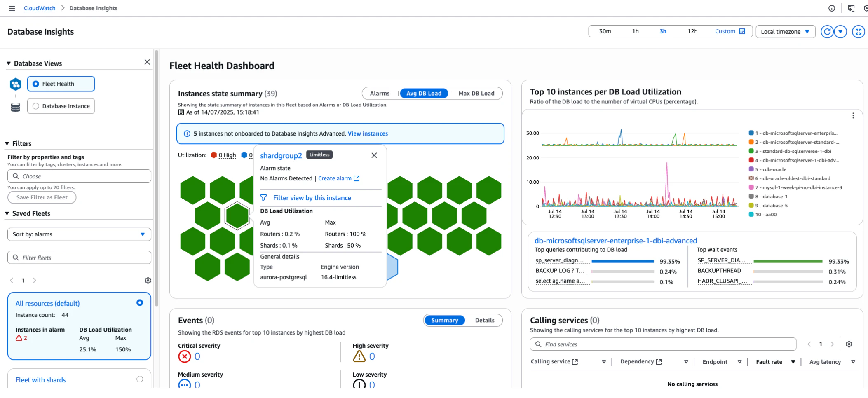Click the Create alarm link

tap(339, 178)
